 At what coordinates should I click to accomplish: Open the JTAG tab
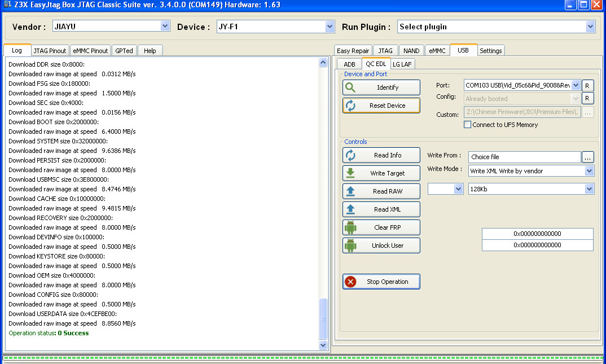click(385, 51)
